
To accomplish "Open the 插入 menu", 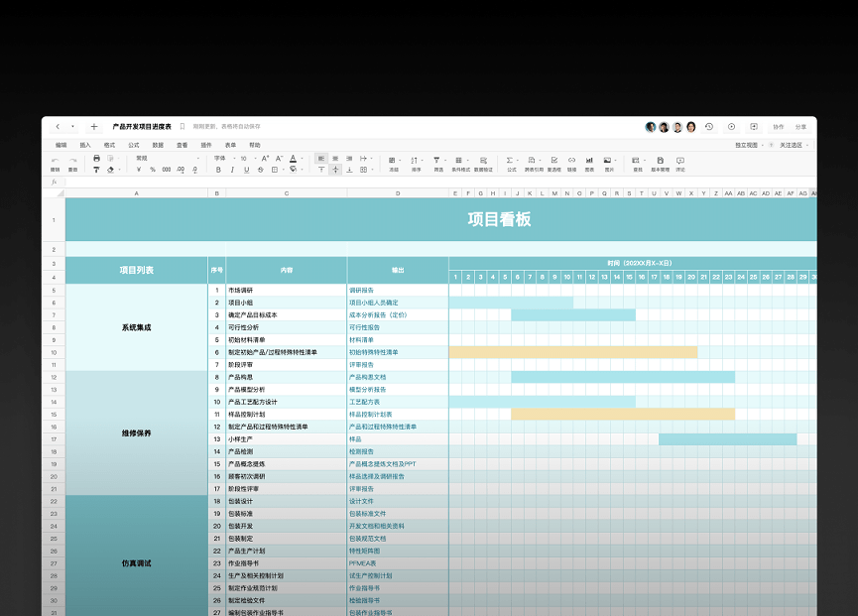I will click(85, 145).
